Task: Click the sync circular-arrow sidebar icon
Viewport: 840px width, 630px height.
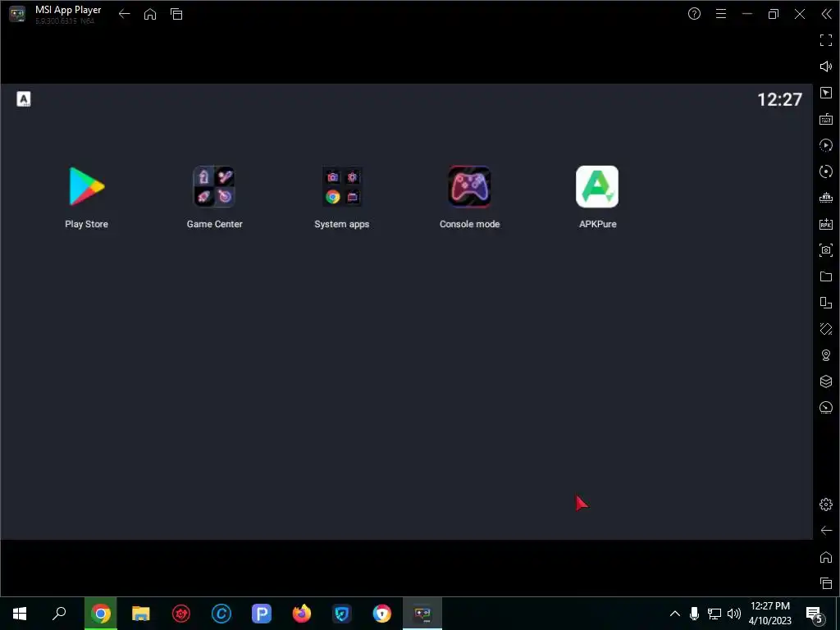Action: click(x=826, y=171)
